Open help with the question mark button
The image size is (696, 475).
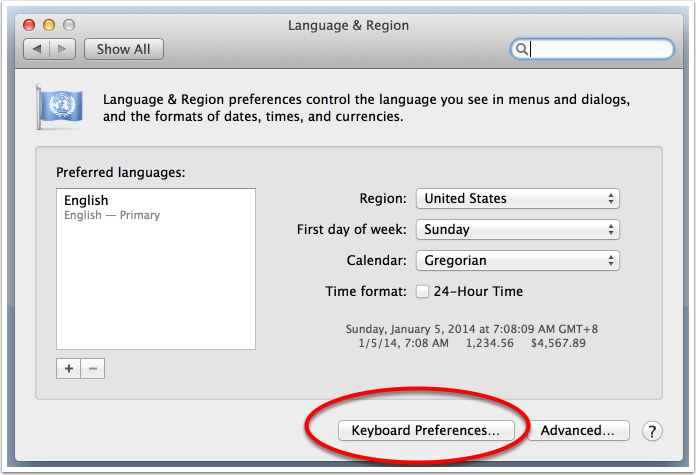pos(652,431)
